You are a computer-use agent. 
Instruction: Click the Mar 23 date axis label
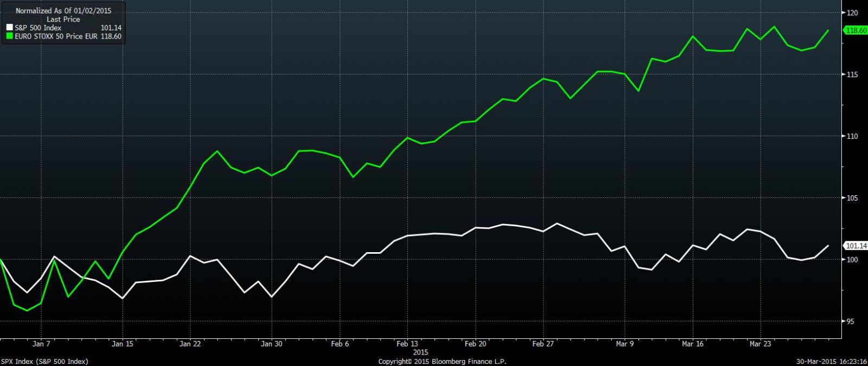pyautogui.click(x=760, y=344)
